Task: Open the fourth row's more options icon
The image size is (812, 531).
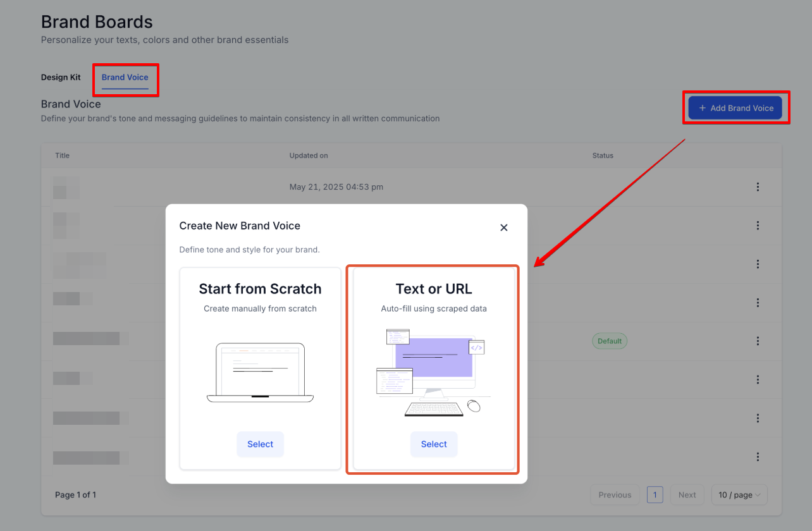Action: (758, 303)
